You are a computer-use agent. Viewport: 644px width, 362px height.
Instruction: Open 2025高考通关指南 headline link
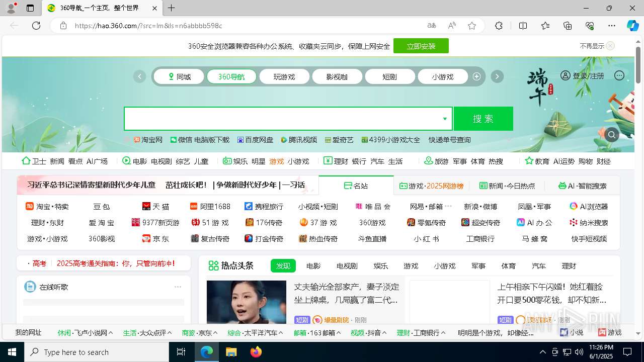click(x=116, y=263)
